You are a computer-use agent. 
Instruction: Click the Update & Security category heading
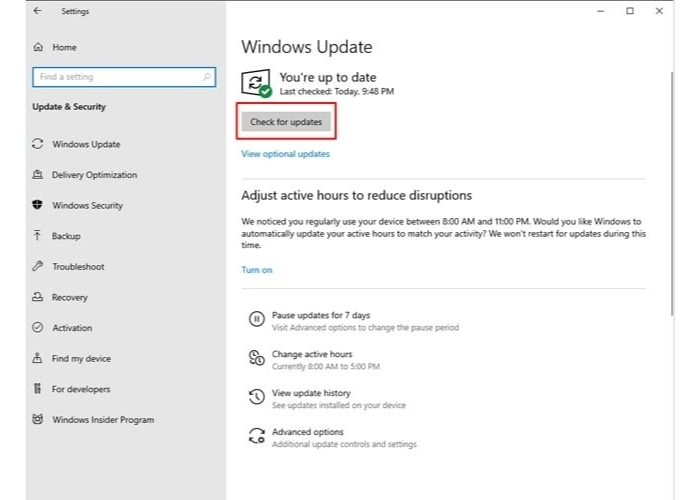69,107
